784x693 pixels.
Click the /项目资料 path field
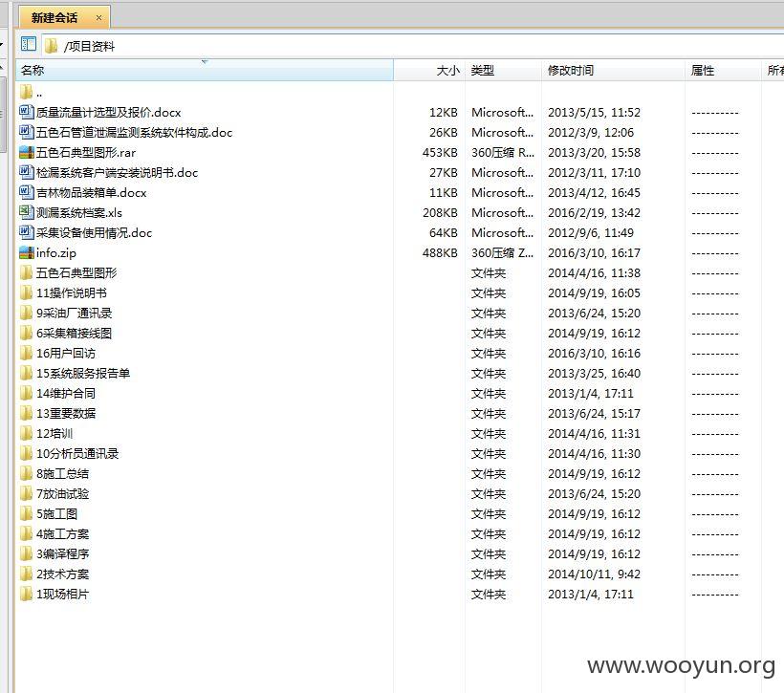click(410, 46)
